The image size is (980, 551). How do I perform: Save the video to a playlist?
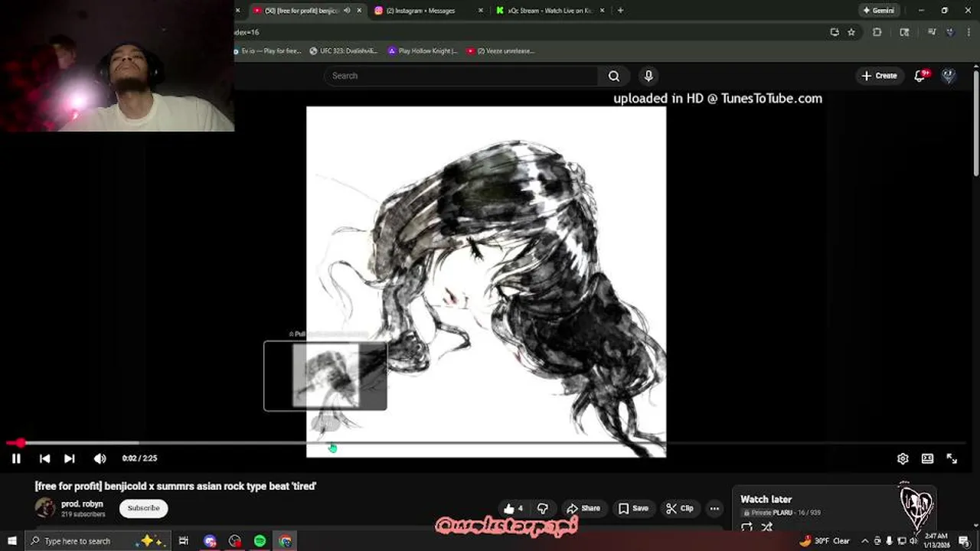click(x=633, y=508)
